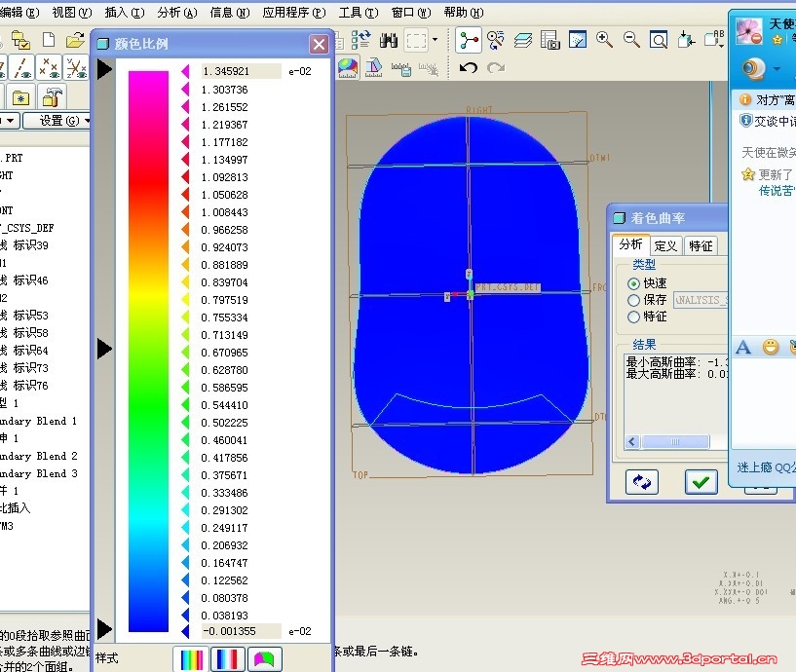Open the selection box dropdown arrow
The width and height of the screenshot is (796, 672).
coord(436,40)
